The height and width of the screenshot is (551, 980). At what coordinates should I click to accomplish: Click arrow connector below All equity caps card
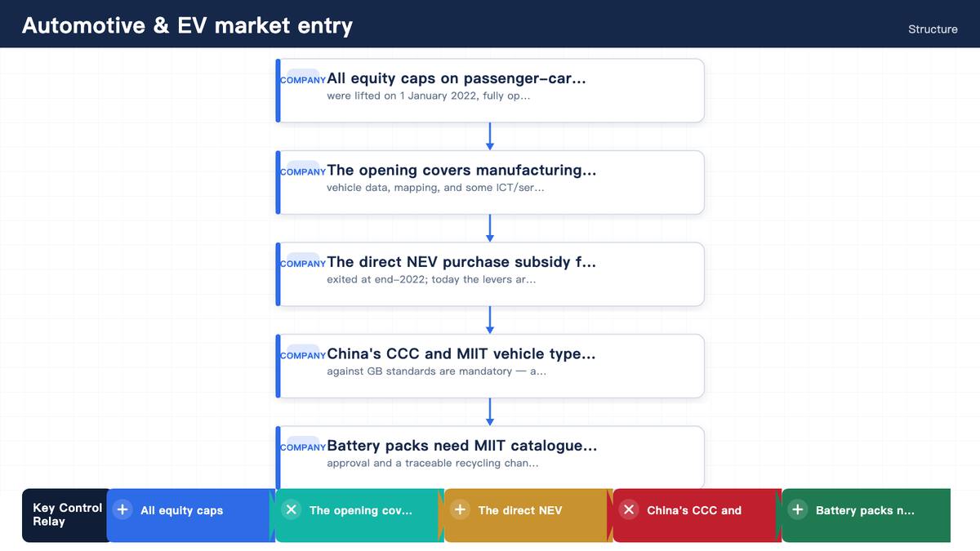pos(490,136)
